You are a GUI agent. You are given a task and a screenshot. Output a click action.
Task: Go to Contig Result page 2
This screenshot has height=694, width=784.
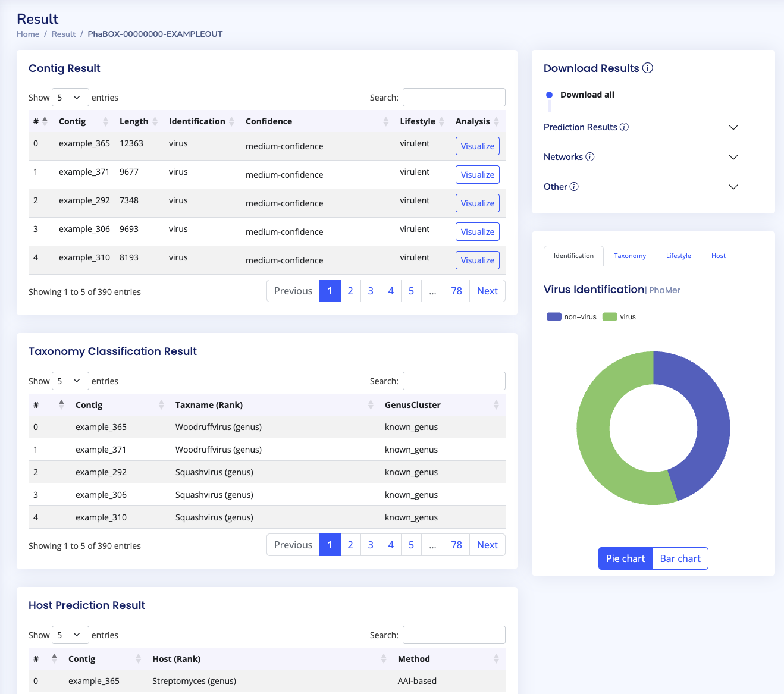[350, 291]
